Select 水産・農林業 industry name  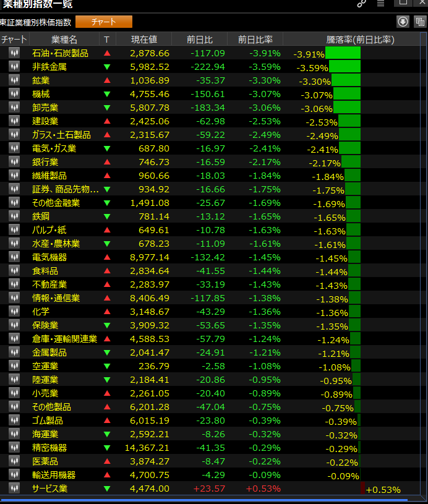pos(56,243)
